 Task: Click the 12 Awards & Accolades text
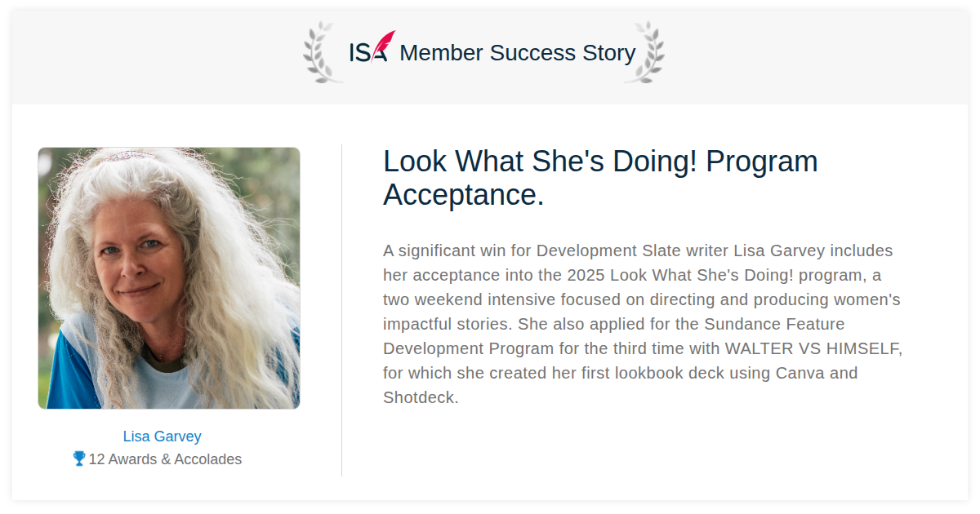pos(165,459)
